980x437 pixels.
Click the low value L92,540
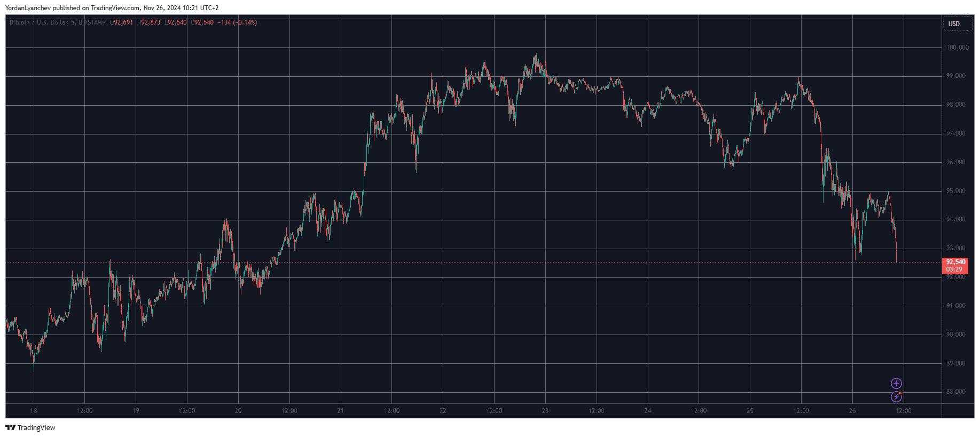[176, 22]
